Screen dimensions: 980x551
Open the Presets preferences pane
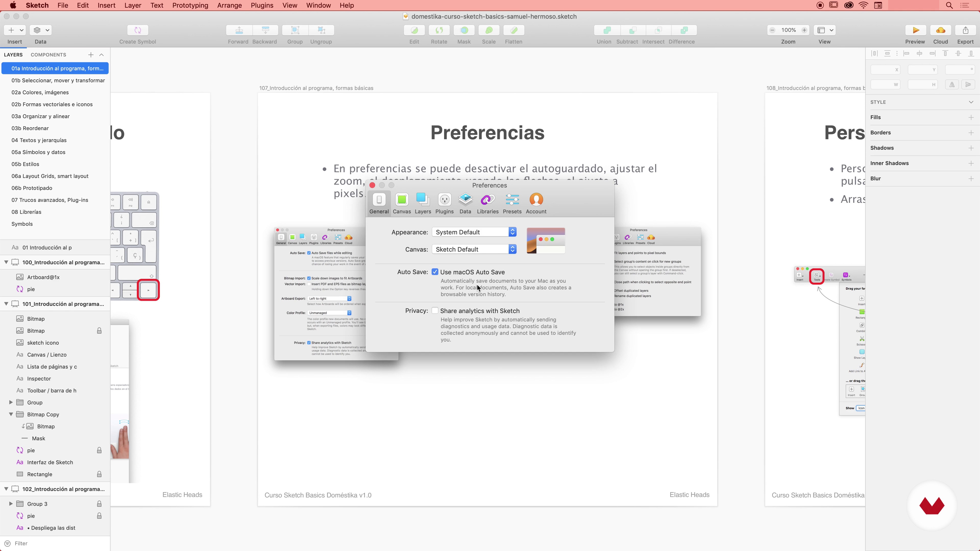pyautogui.click(x=512, y=204)
